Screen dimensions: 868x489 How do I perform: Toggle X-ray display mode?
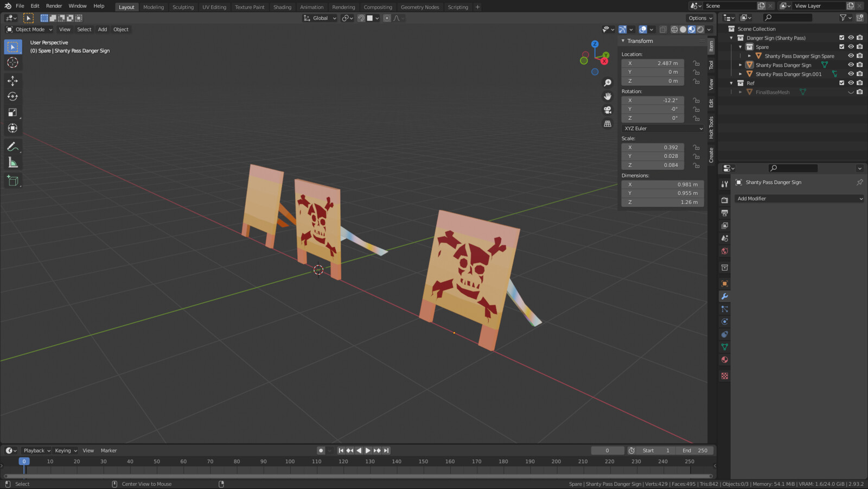click(663, 29)
